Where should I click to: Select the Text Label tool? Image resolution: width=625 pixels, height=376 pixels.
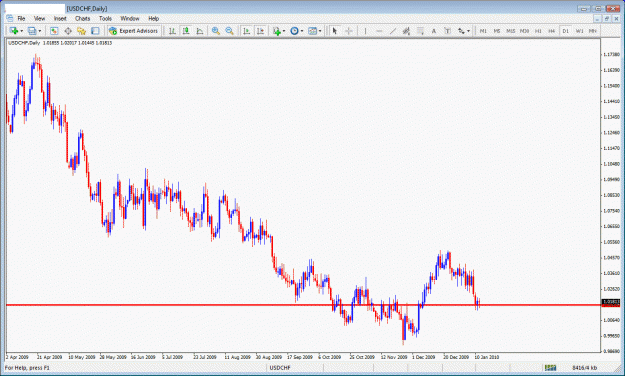pyautogui.click(x=447, y=31)
